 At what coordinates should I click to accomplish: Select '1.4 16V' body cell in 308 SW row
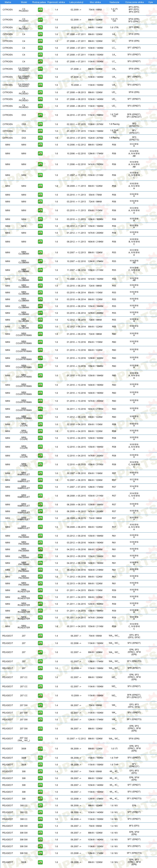[x=114, y=826]
